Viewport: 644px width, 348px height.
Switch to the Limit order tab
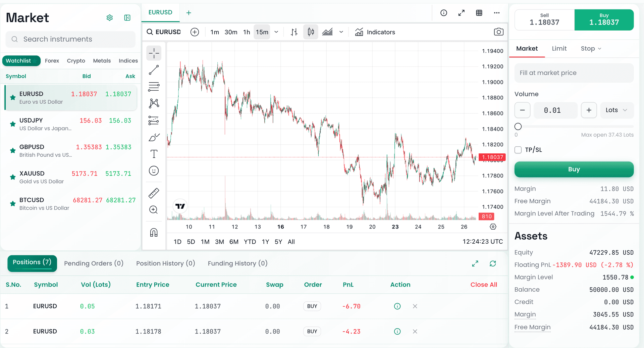pyautogui.click(x=559, y=48)
